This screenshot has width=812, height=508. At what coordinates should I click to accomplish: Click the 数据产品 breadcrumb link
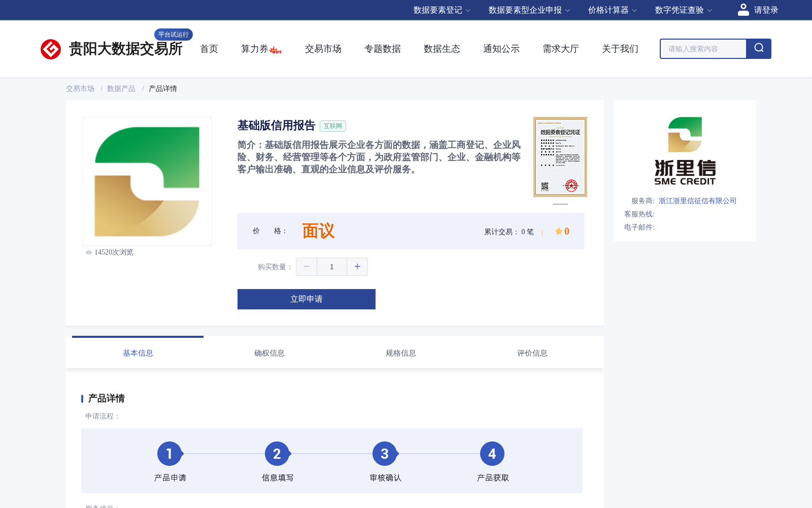pyautogui.click(x=121, y=88)
